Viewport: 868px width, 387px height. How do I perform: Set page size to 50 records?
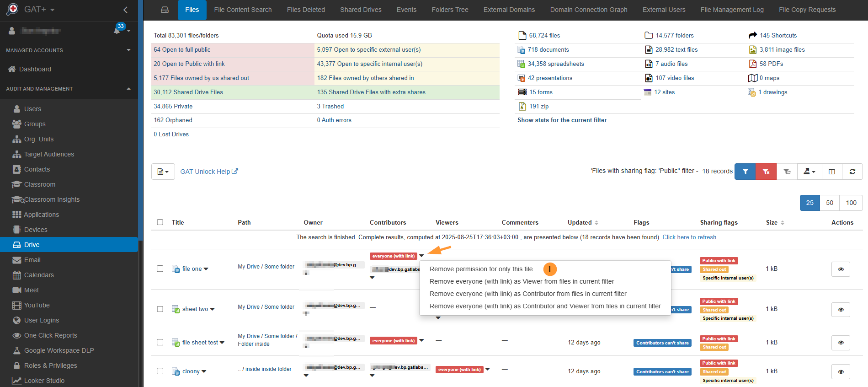829,203
